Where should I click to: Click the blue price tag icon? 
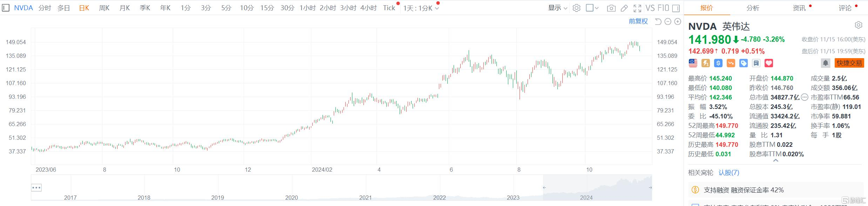(744, 63)
